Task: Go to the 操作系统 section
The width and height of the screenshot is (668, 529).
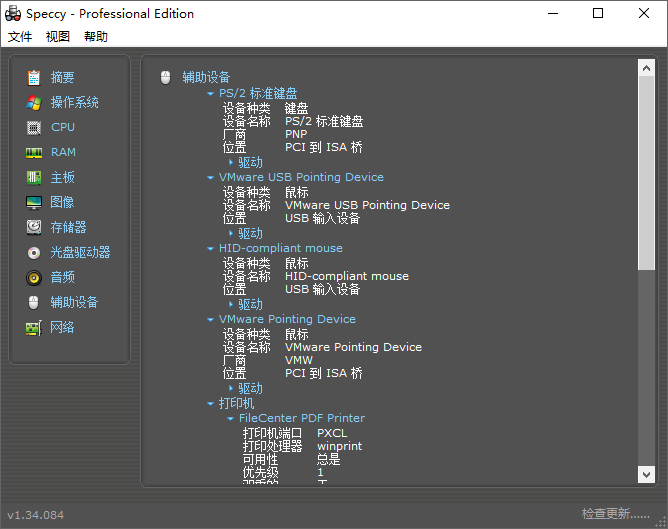Action: pyautogui.click(x=75, y=102)
